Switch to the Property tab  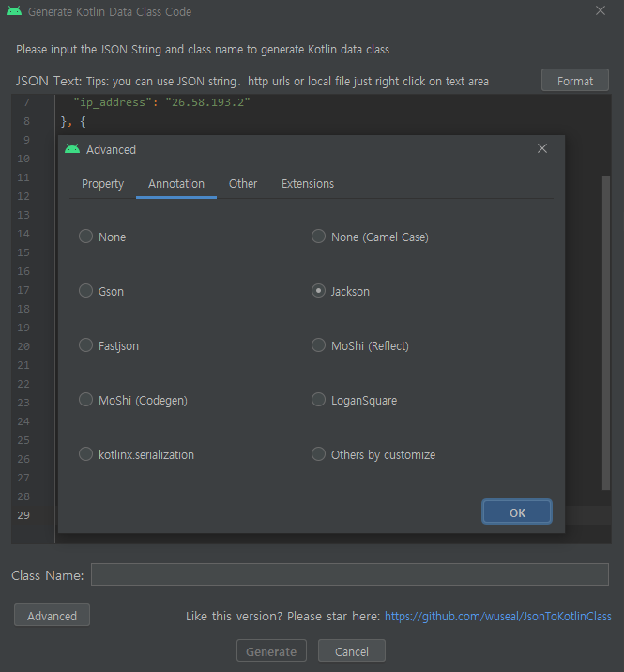tap(103, 184)
